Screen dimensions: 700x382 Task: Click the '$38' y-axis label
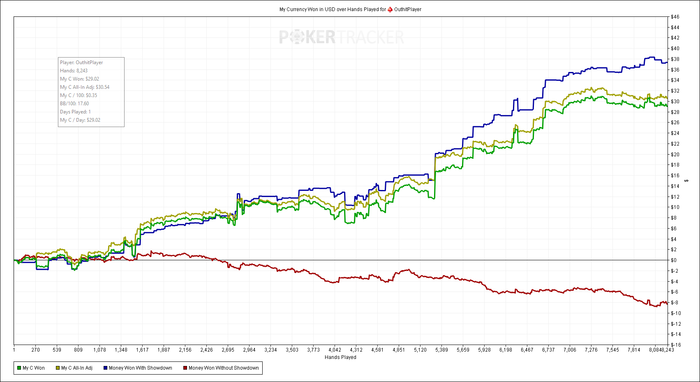pos(675,59)
